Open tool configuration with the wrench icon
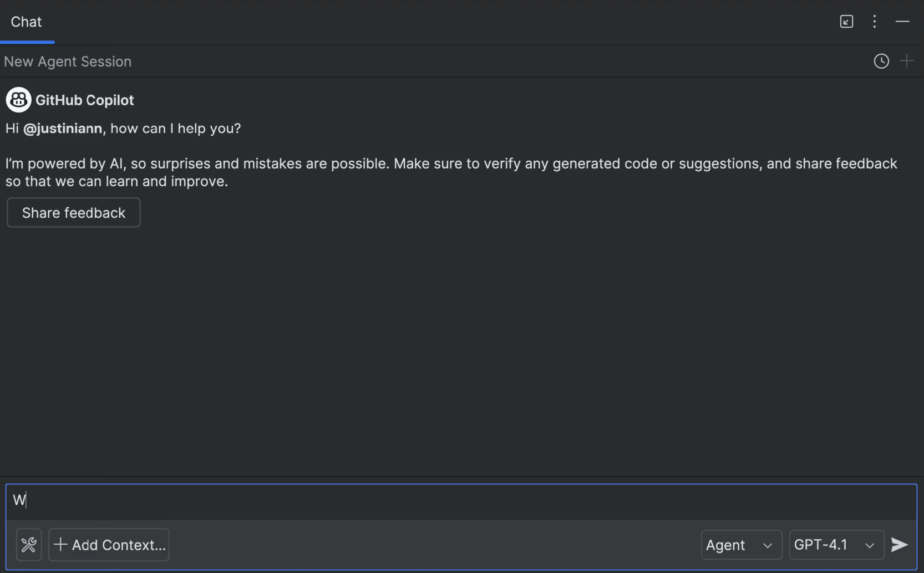Screen dimensions: 924x573 point(28,545)
